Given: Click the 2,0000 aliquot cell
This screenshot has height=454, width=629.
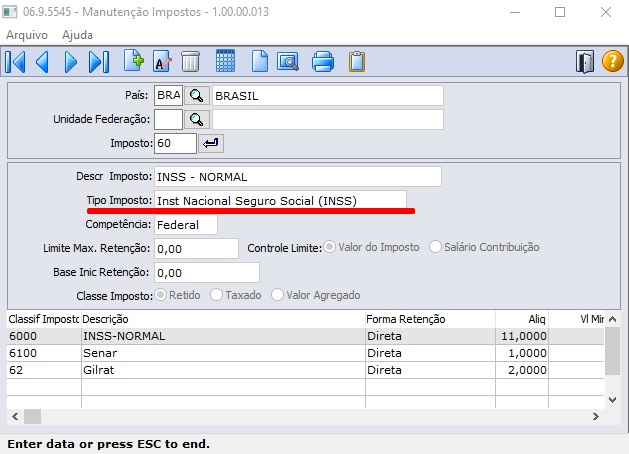Looking at the screenshot, I should pyautogui.click(x=522, y=370).
